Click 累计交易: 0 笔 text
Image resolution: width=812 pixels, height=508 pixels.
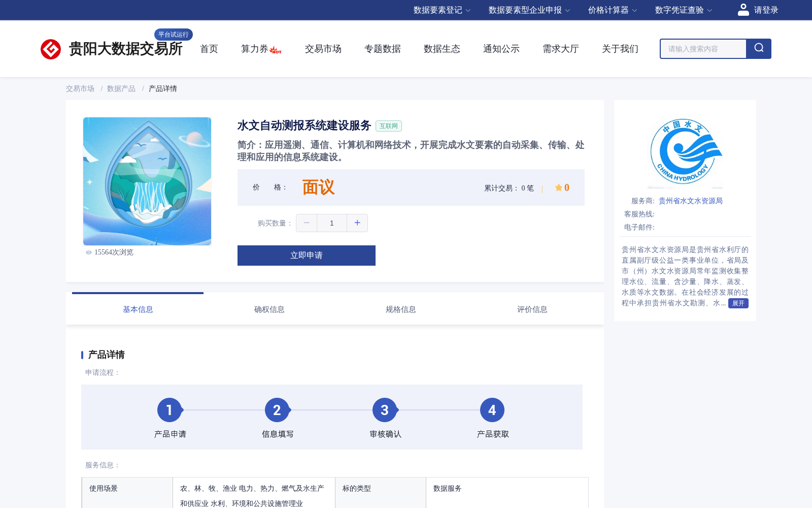point(509,188)
